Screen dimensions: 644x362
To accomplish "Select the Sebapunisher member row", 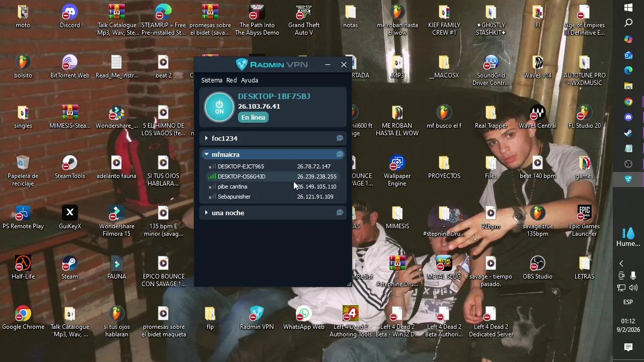I will [x=273, y=197].
